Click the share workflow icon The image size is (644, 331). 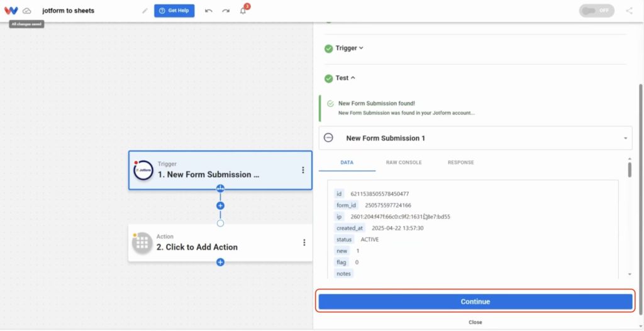(x=629, y=11)
